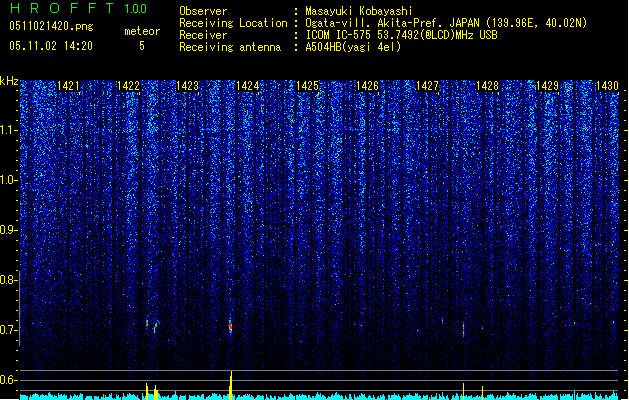
Task: Select the Ogata-vill. Akita-Pref. JAPAN location text
Action: click(x=446, y=23)
